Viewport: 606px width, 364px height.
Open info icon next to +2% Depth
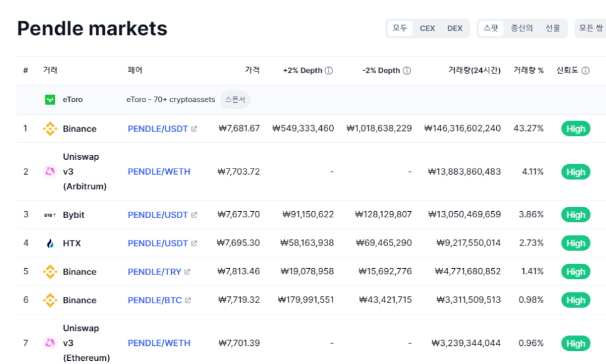(x=329, y=70)
